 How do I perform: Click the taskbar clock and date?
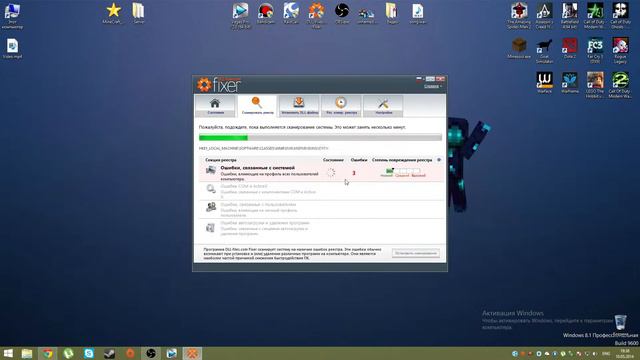[x=625, y=353]
